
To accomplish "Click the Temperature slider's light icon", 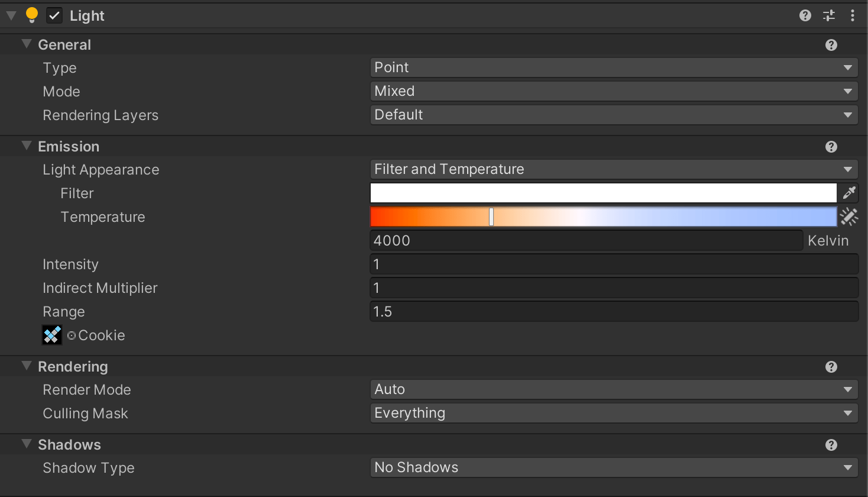I will (849, 217).
